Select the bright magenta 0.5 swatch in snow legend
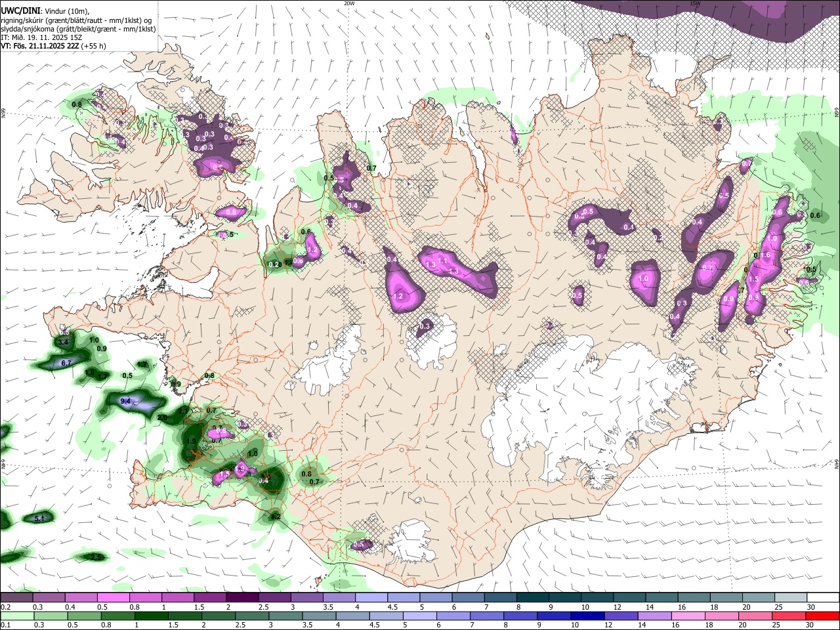 coord(113,597)
